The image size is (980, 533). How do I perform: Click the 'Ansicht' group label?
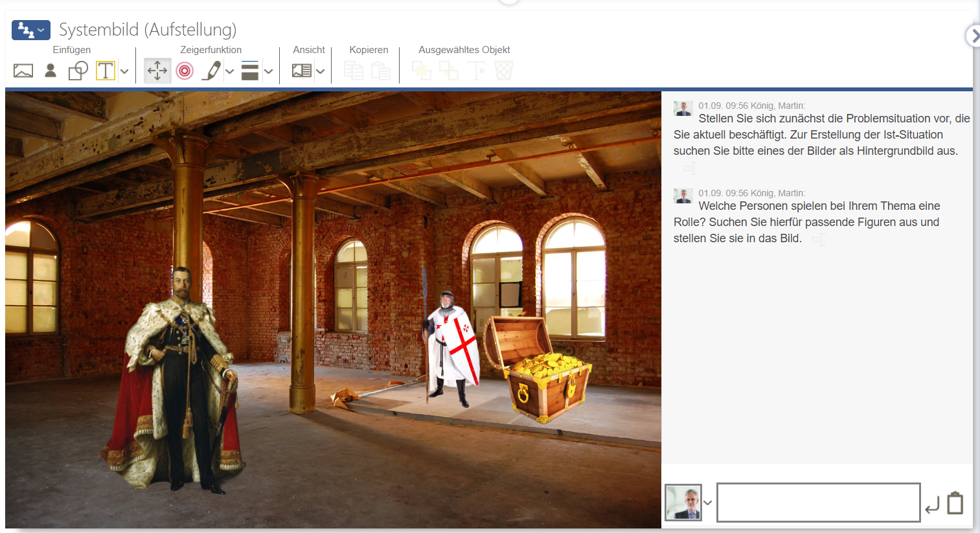[309, 50]
